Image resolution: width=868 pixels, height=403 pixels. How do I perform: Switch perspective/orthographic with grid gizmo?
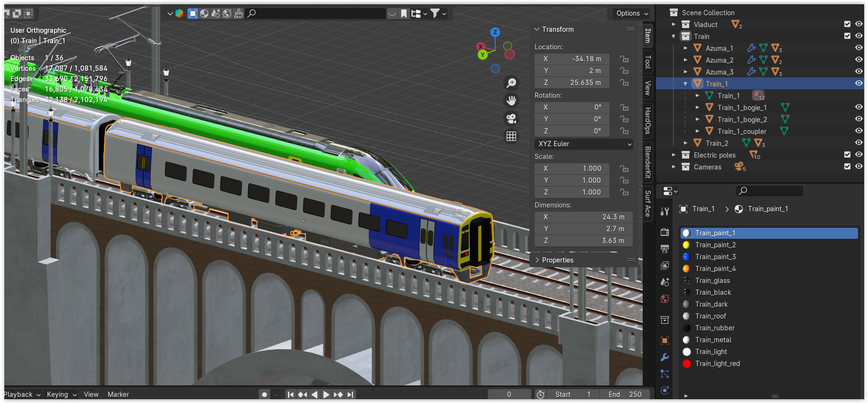(511, 136)
